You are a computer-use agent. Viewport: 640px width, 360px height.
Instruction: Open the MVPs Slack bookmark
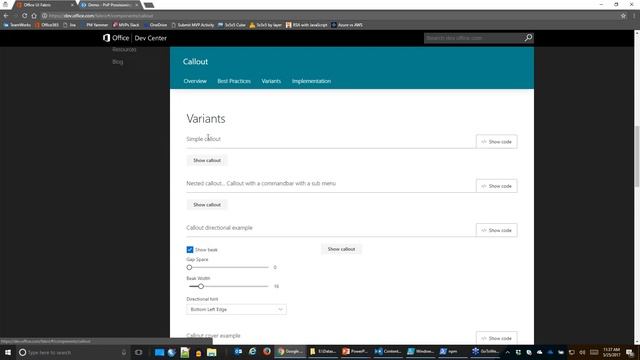[126, 25]
